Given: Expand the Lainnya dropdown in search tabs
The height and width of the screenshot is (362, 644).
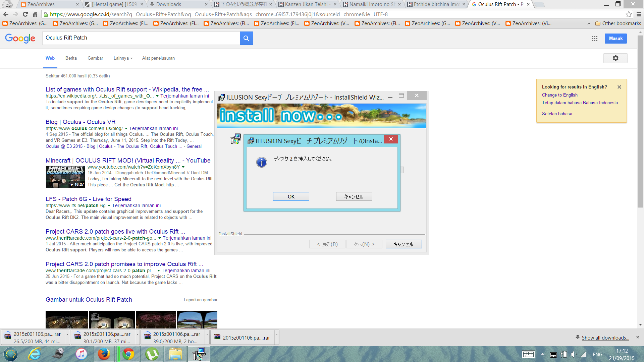Looking at the screenshot, I should (123, 58).
